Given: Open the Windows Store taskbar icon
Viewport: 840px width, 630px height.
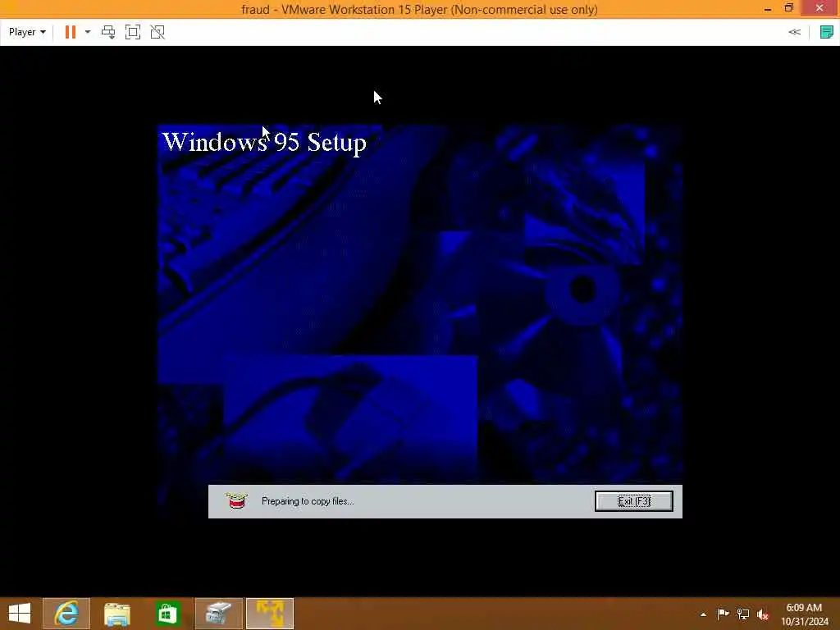Looking at the screenshot, I should [x=167, y=614].
